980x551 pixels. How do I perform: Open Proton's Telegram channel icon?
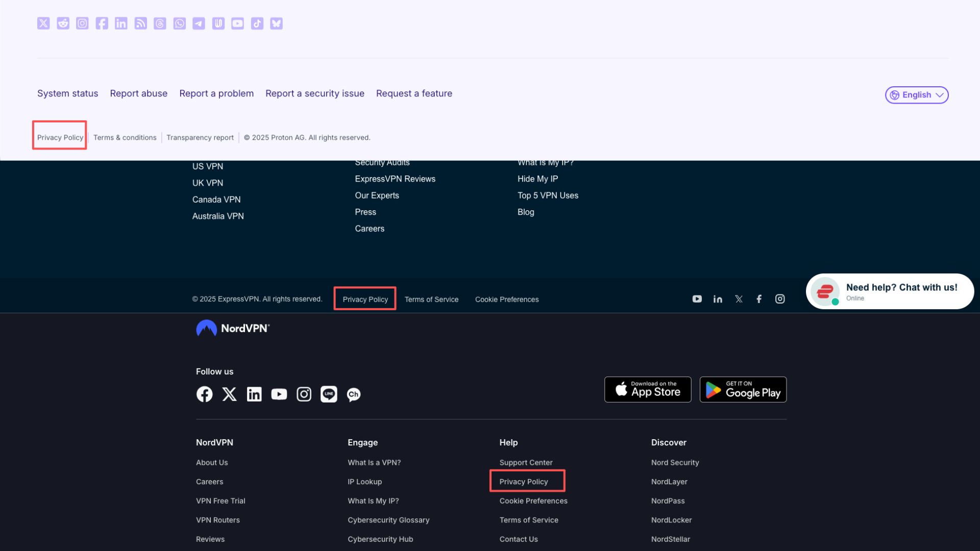199,23
